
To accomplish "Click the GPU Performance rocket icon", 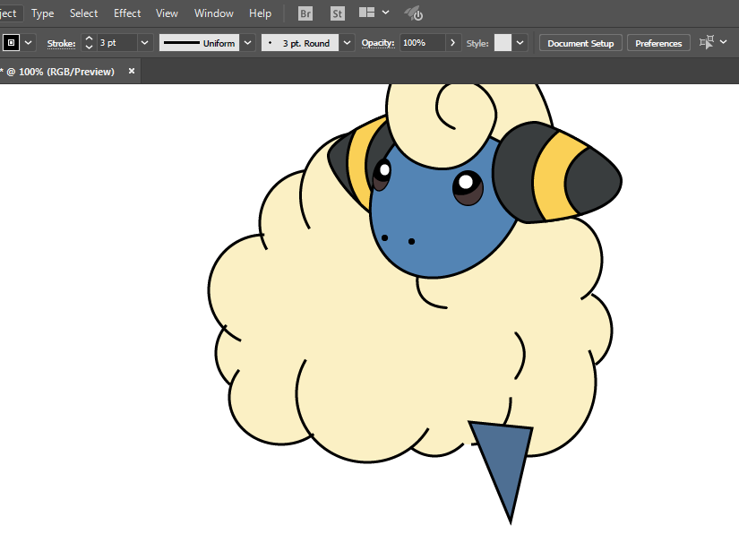I will coord(414,13).
